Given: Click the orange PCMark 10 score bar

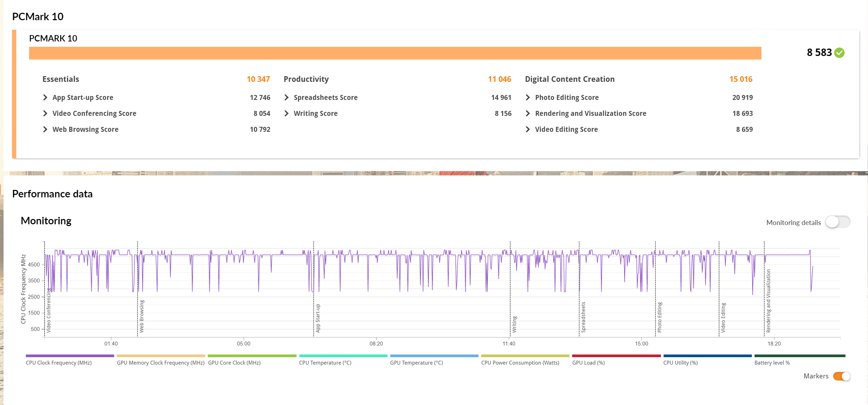Looking at the screenshot, I should click(395, 53).
